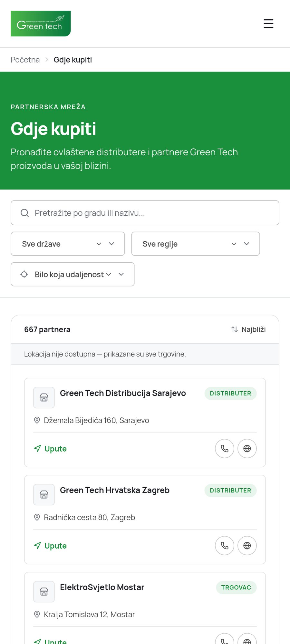Click store icon of Distribucija Sarajevo card
The image size is (290, 644).
pos(44,397)
